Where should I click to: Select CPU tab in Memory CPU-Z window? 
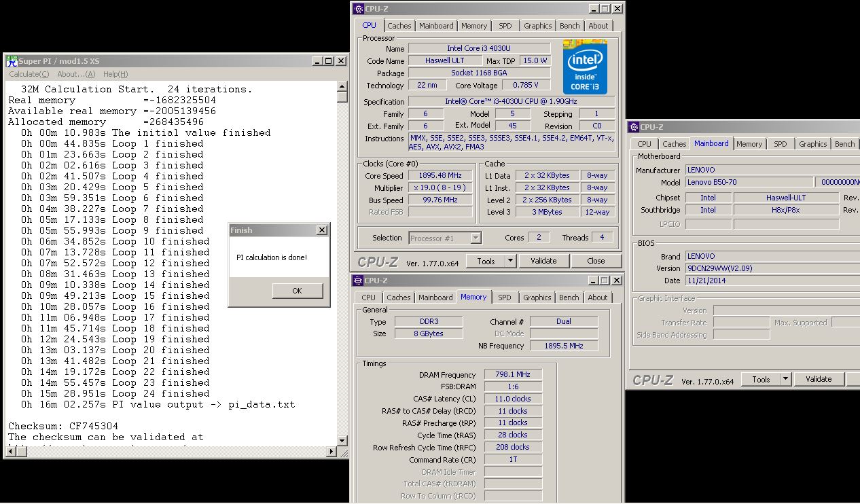[x=369, y=298]
